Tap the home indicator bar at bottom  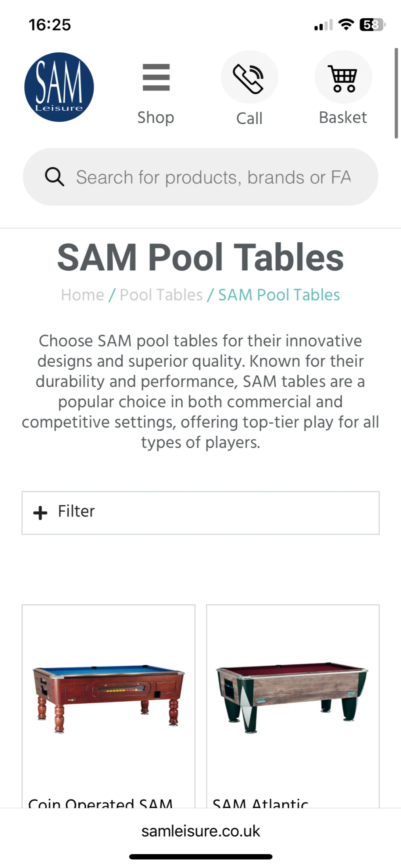200,856
